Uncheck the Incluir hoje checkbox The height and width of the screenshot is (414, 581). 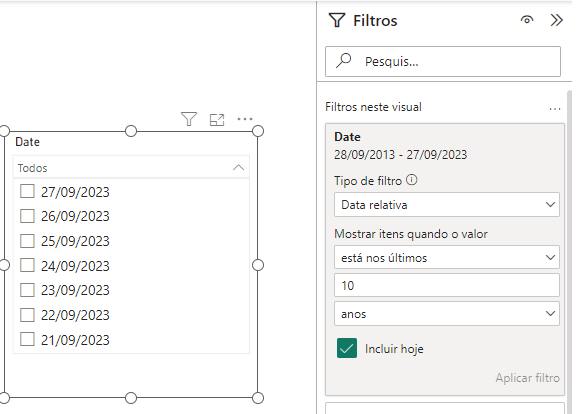pyautogui.click(x=347, y=348)
